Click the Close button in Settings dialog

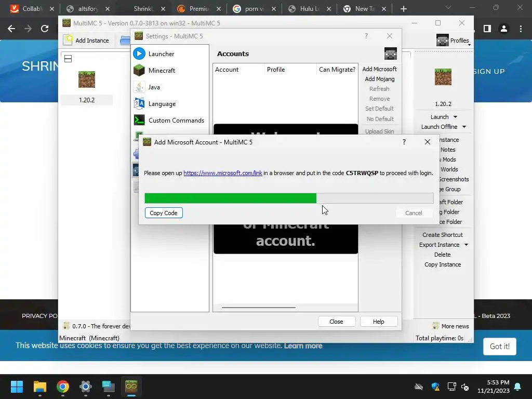[336, 321]
